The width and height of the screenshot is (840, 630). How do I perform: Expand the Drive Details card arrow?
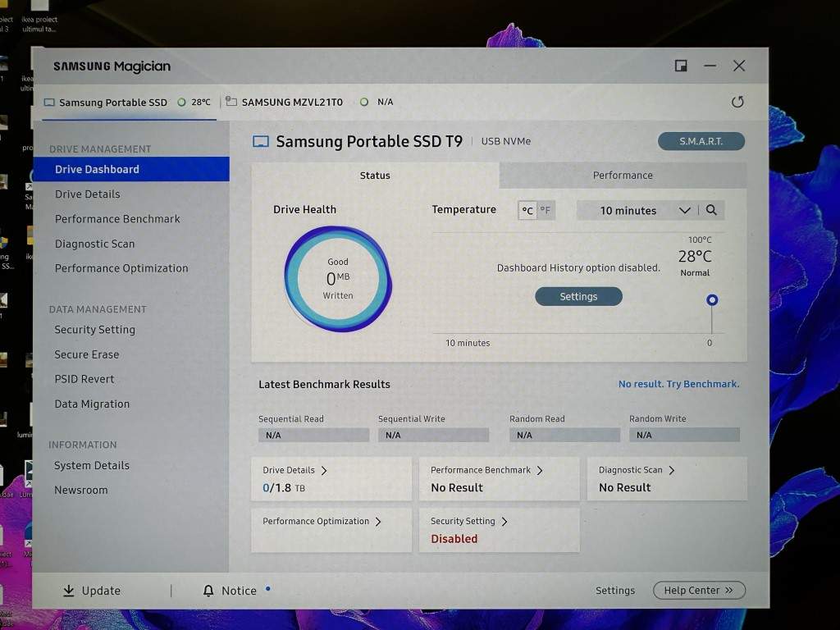click(x=324, y=470)
